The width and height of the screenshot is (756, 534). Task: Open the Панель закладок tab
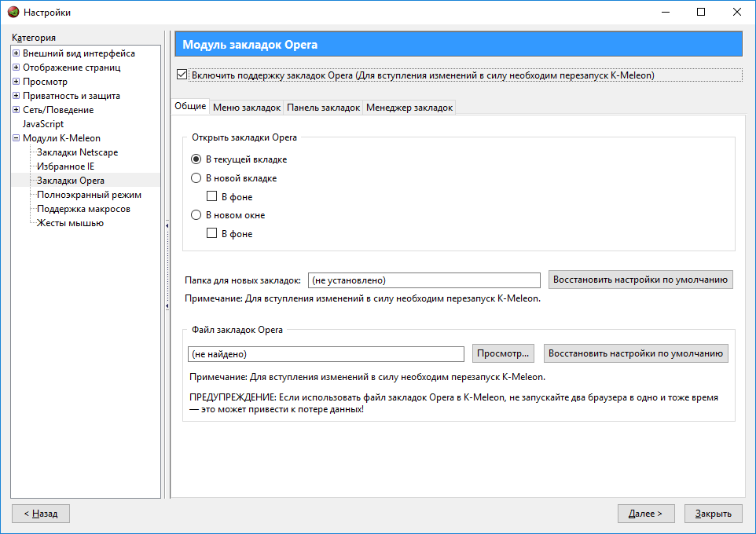324,108
